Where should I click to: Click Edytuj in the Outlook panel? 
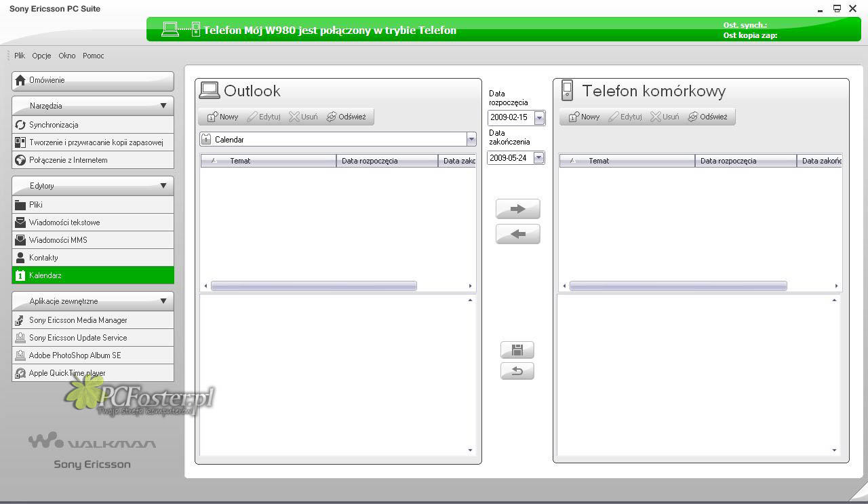click(264, 117)
